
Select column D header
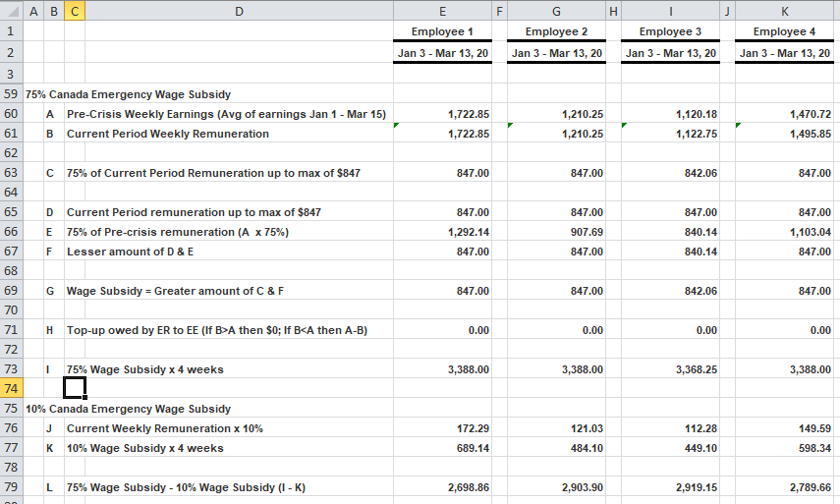click(x=239, y=11)
